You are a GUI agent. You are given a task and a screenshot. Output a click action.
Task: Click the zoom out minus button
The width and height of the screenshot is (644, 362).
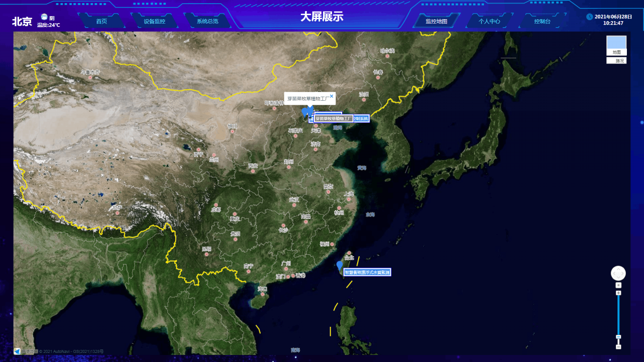coord(618,347)
